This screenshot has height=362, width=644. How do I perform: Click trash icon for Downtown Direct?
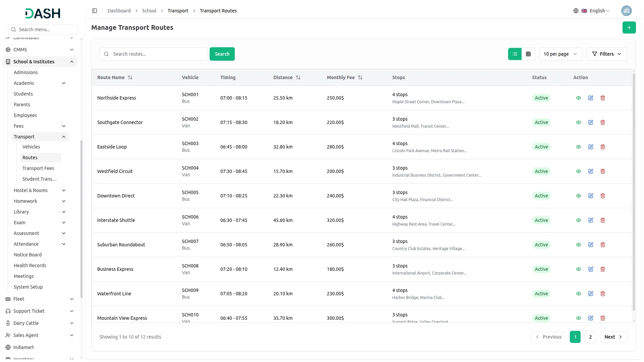pyautogui.click(x=603, y=196)
